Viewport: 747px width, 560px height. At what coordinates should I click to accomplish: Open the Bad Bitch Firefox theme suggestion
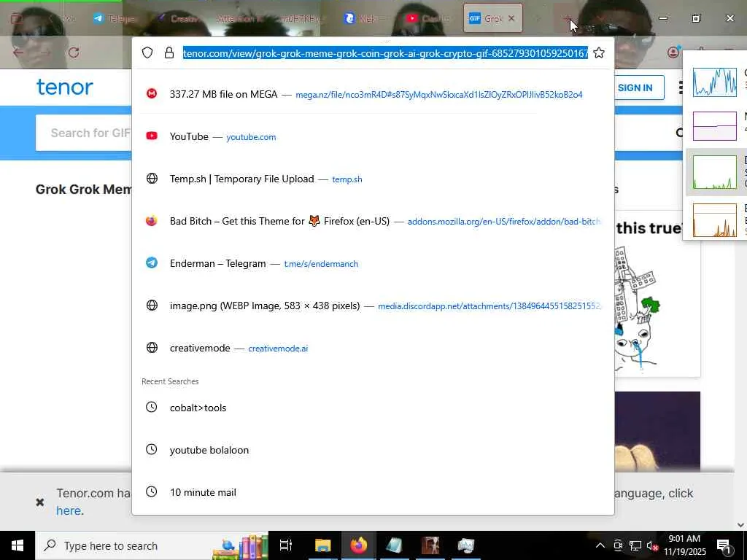tap(373, 222)
